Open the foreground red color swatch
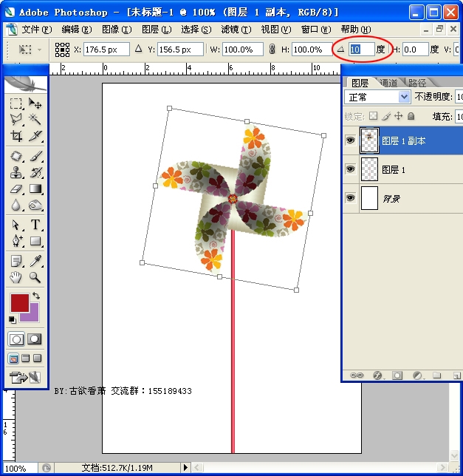Viewport: 463px width, 476px height. (20, 302)
